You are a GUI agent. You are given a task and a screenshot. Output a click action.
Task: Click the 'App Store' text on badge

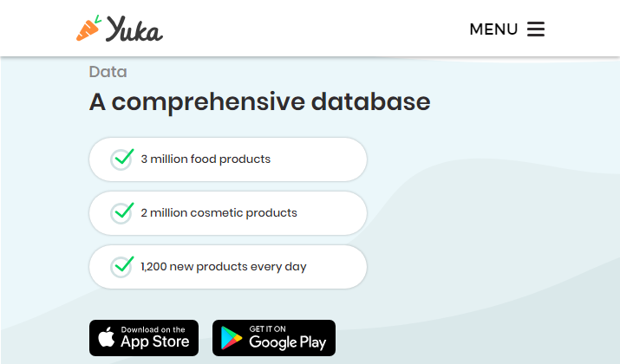pyautogui.click(x=155, y=341)
